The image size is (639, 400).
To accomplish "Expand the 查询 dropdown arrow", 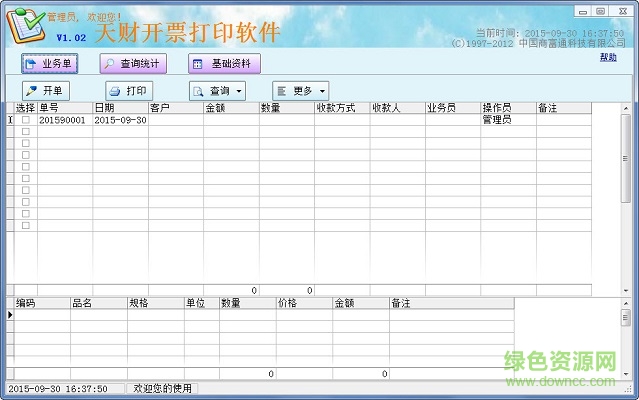I will [x=239, y=91].
